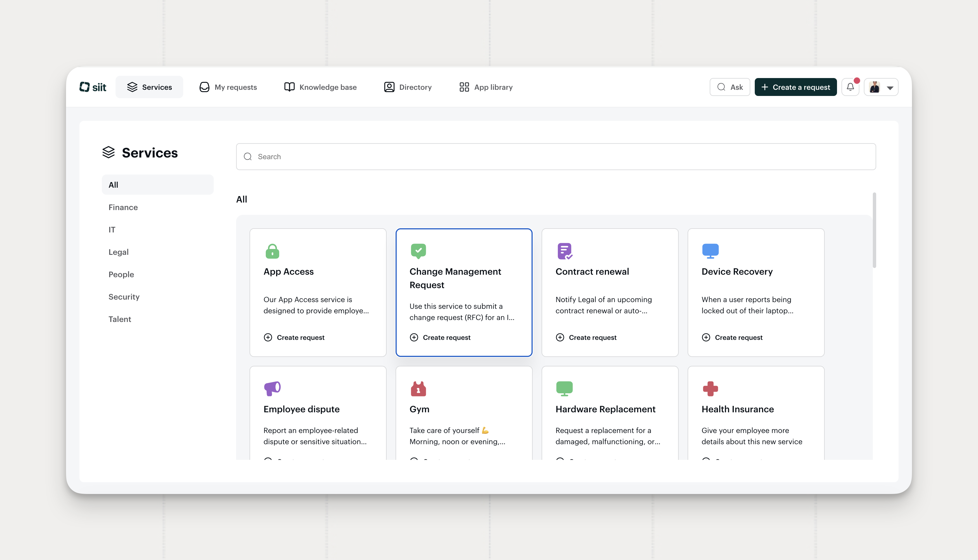Create request for Device Recovery
Viewport: 978px width, 560px height.
[x=732, y=338]
